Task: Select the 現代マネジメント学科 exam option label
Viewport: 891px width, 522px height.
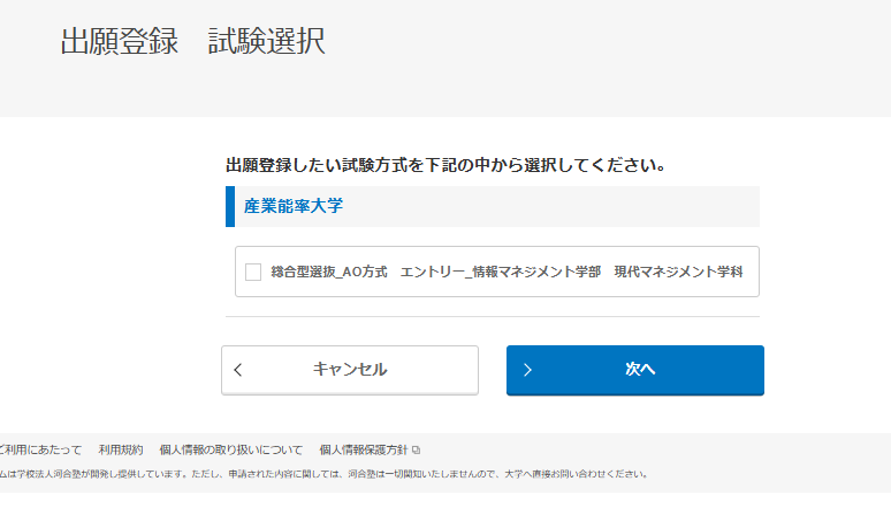Action: click(678, 272)
